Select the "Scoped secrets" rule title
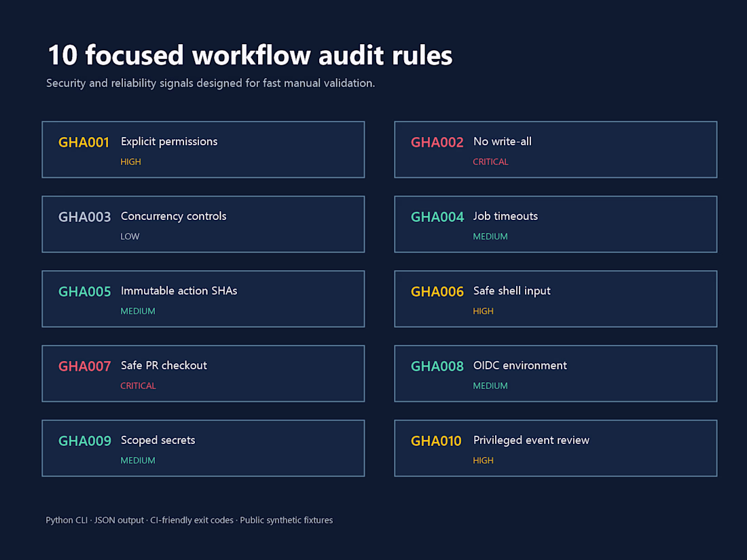 [158, 441]
